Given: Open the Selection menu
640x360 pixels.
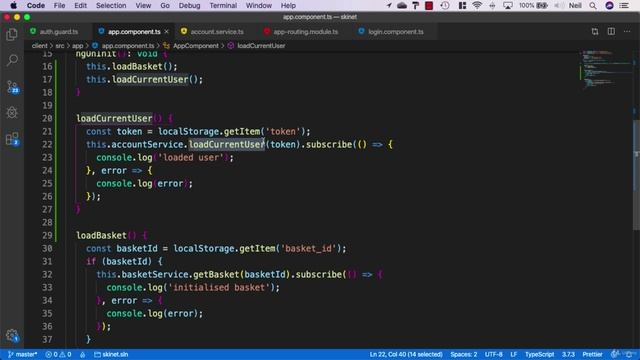Looking at the screenshot, I should click(x=111, y=5).
